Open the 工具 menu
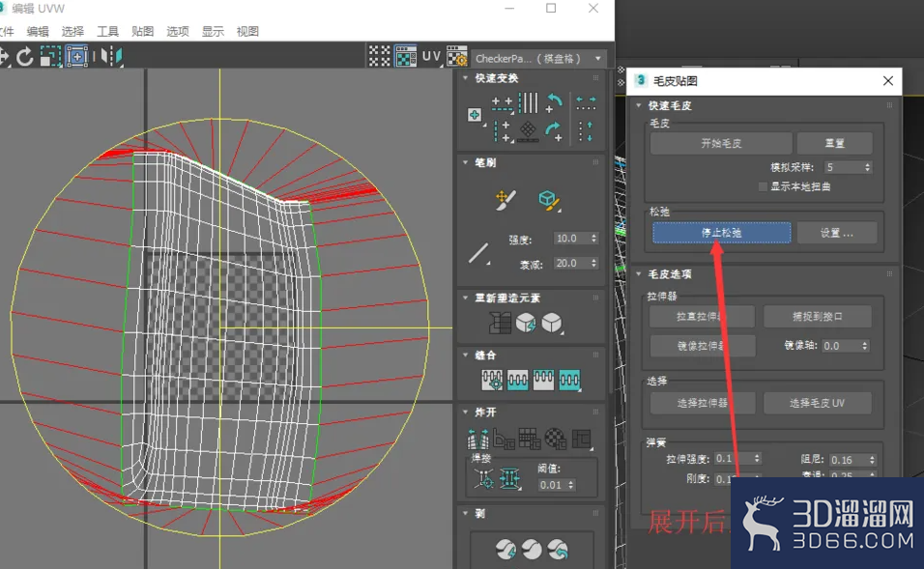 coord(108,31)
